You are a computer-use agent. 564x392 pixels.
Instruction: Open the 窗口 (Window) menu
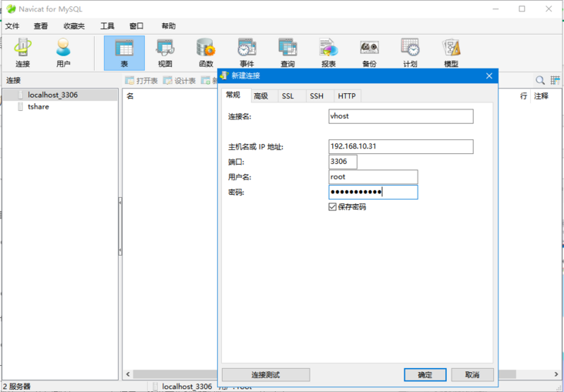click(x=136, y=26)
